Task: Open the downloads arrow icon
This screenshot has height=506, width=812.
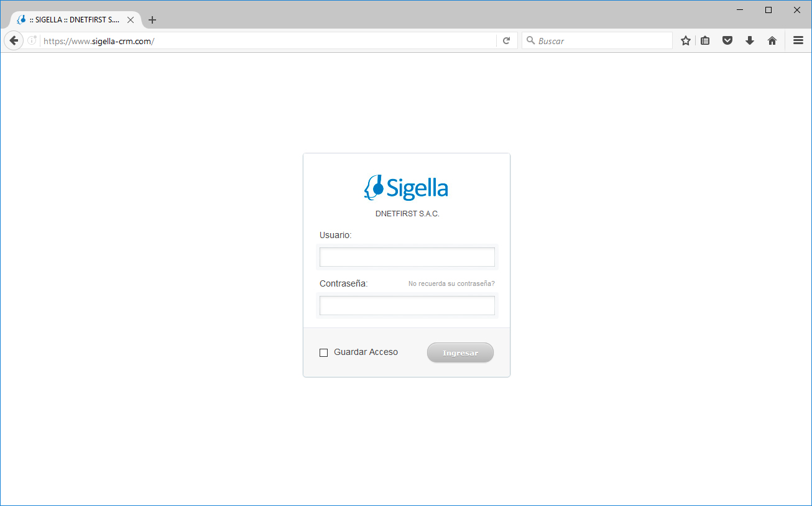Action: pos(750,40)
